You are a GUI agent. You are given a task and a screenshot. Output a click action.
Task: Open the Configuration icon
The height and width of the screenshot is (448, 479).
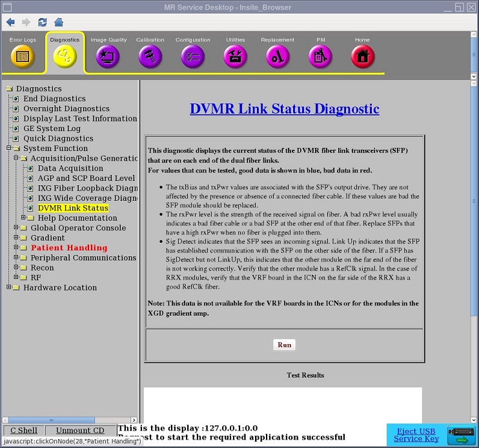(x=192, y=56)
